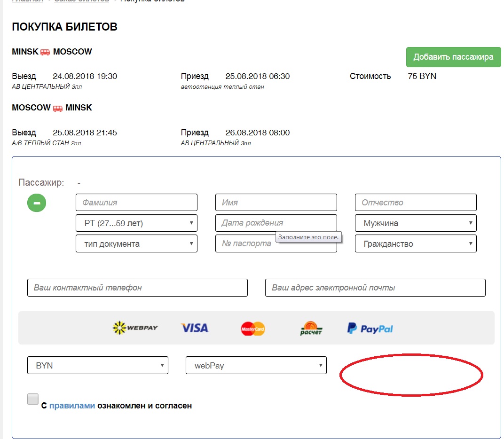Click the arrival time 26.08.2018 08:00
Screen dimensions: 504x439
pos(258,133)
